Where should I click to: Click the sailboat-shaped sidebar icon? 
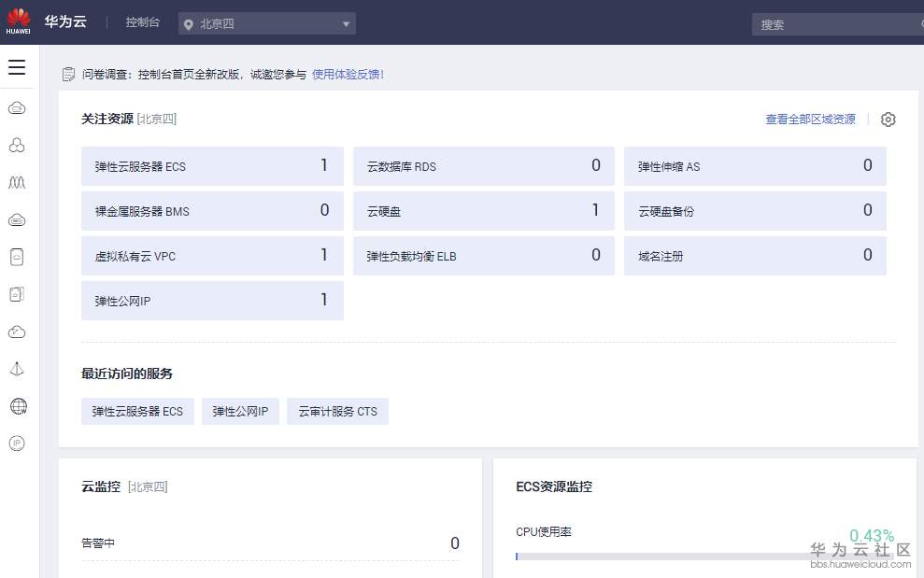click(x=17, y=369)
